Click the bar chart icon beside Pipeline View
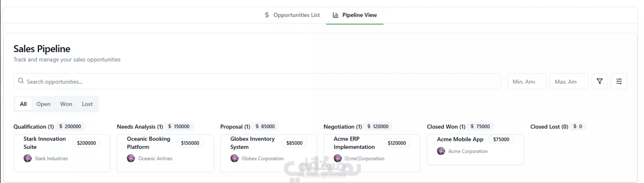Viewport: 644px width, 183px height. click(335, 15)
